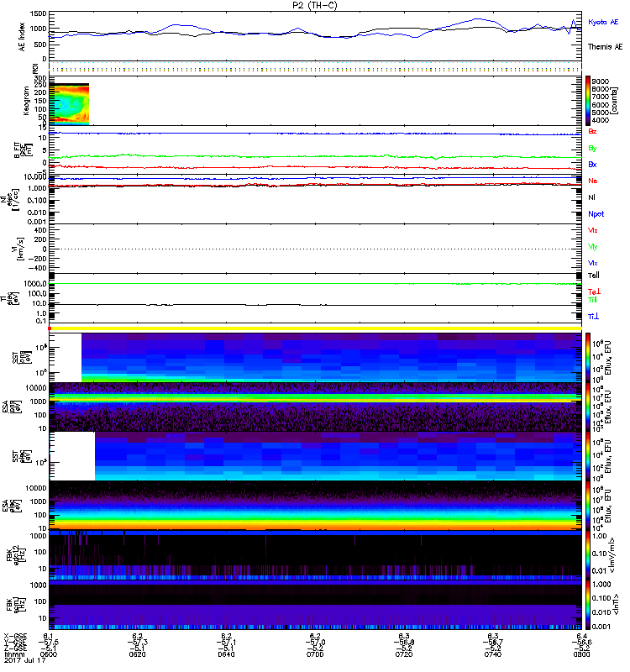The width and height of the screenshot is (630, 672).
Task: Open the Keogram image thumbnail
Action: tap(69, 104)
